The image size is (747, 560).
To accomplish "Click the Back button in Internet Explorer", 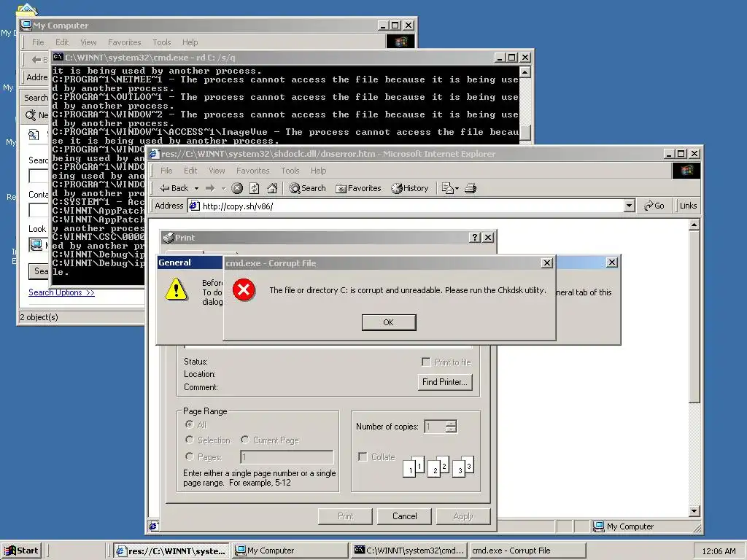I will pos(174,188).
